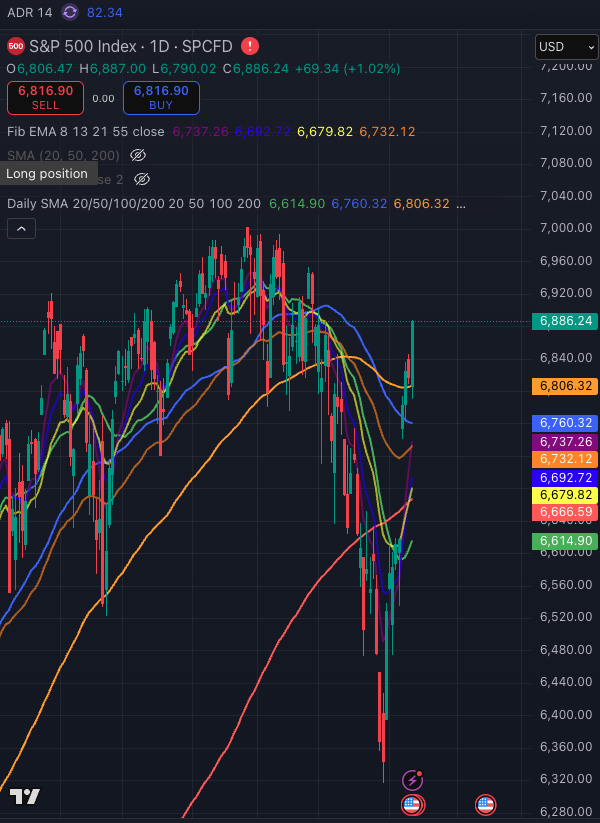The height and width of the screenshot is (823, 600).
Task: Open the red exclamation data warning icon
Action: coord(250,46)
